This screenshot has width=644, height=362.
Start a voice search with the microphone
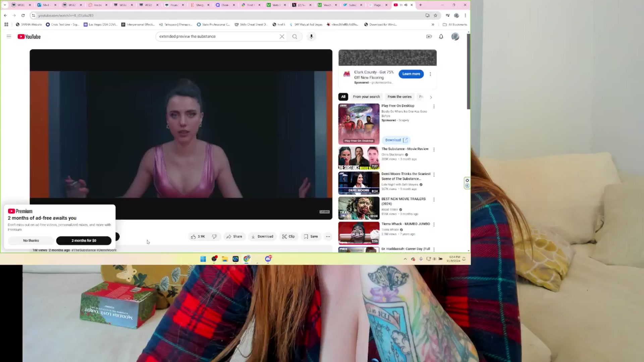tap(311, 37)
